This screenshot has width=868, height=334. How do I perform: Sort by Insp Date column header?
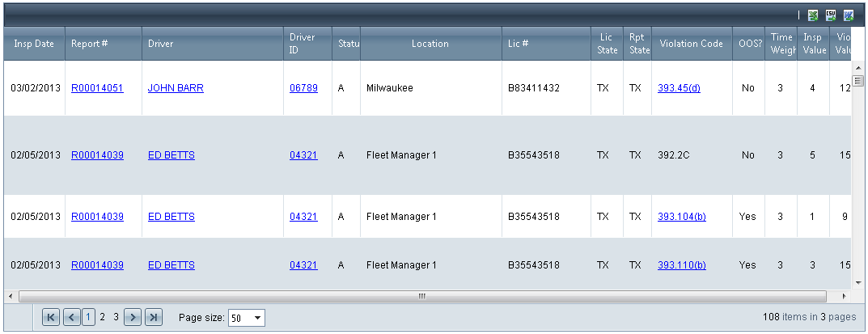pyautogui.click(x=34, y=44)
